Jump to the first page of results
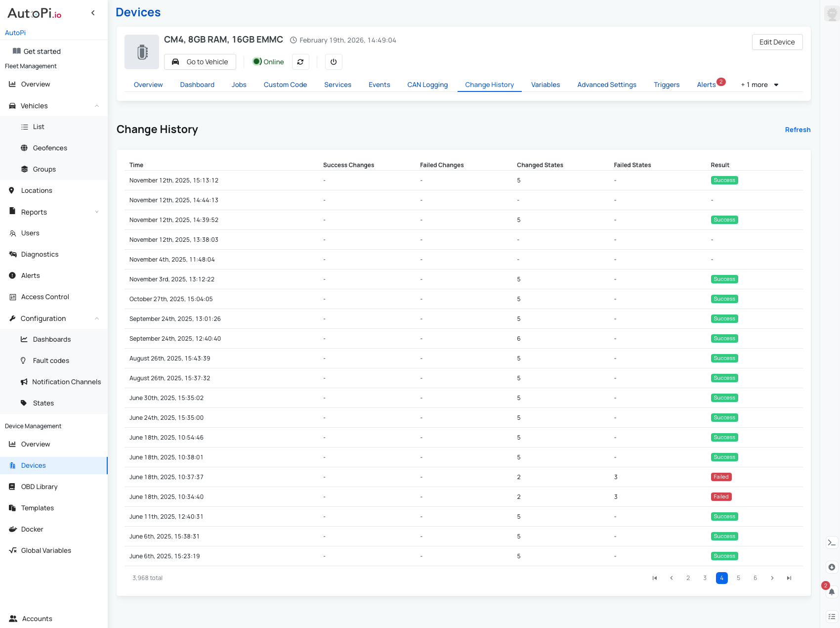Viewport: 840px width, 628px height. (655, 578)
